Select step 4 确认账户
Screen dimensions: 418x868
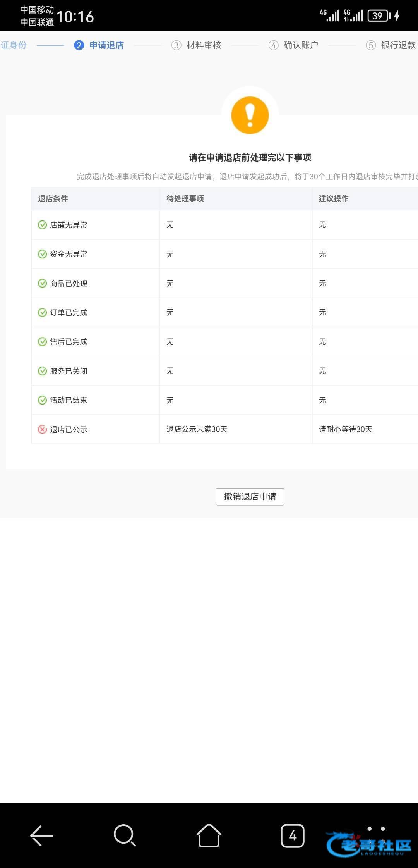tap(294, 45)
